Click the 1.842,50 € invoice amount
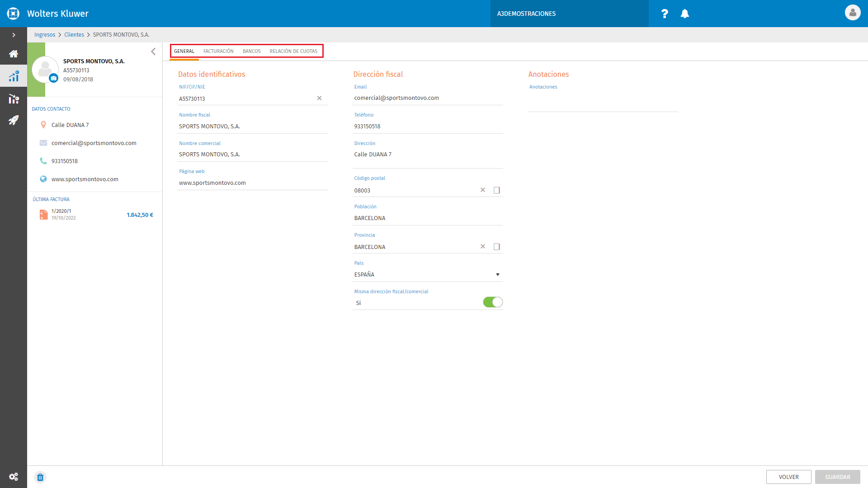The image size is (868, 488). (x=140, y=215)
